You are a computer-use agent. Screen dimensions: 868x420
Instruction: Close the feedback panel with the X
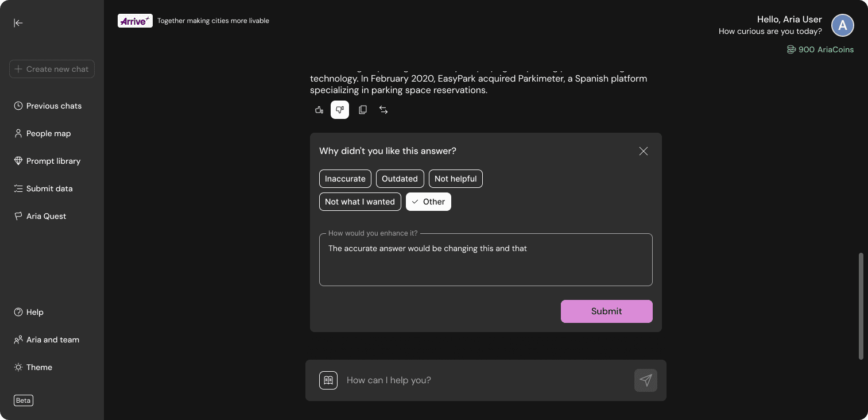point(644,151)
